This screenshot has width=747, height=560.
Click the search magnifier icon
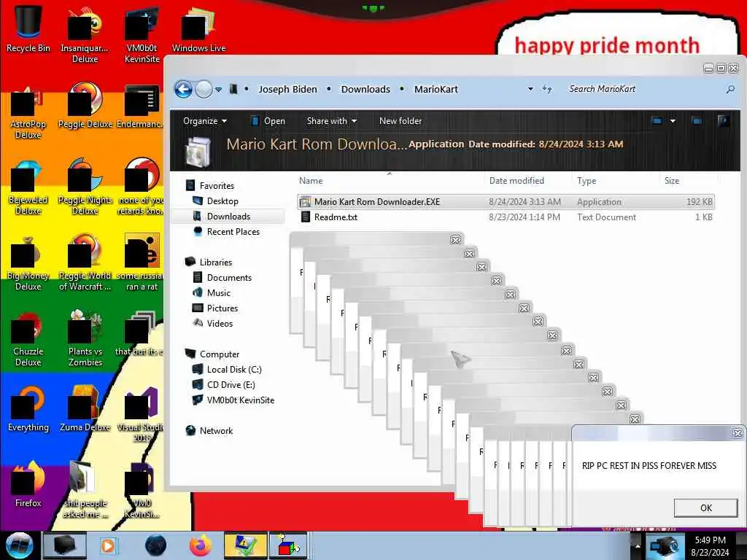(x=729, y=89)
